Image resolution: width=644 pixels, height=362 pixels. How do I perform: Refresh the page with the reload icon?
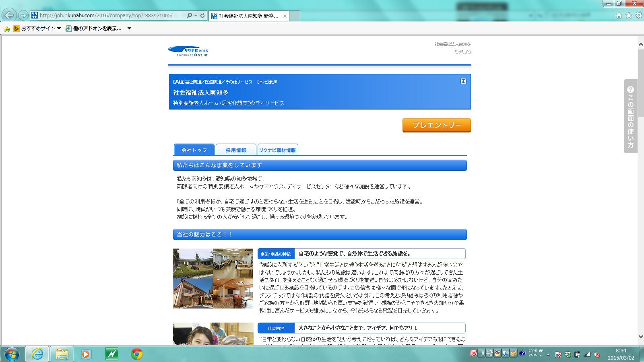pos(202,15)
